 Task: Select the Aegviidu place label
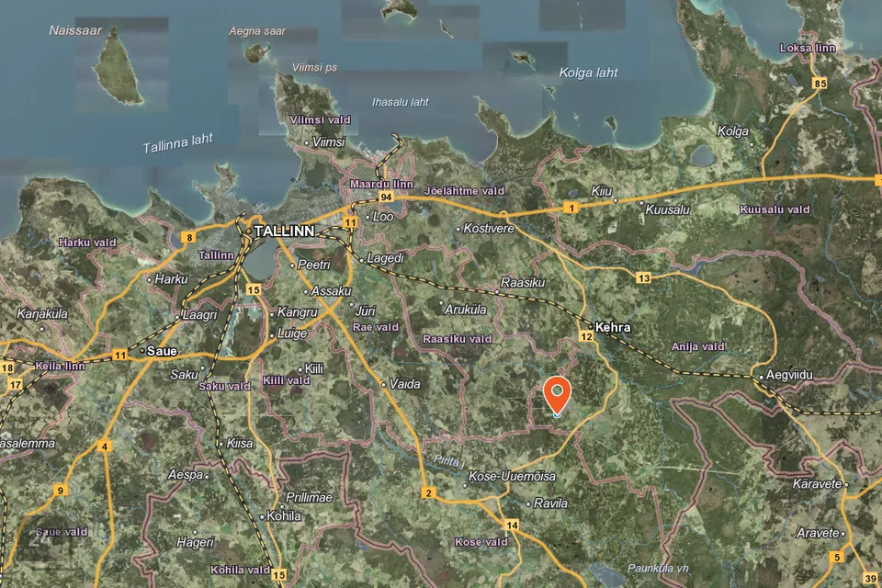point(791,375)
